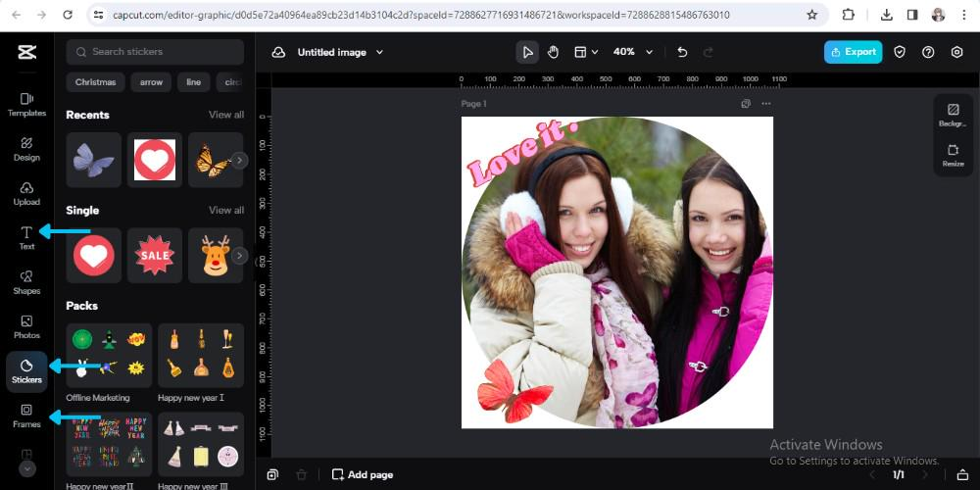Click the Export button
The image size is (980, 490).
coord(854,52)
